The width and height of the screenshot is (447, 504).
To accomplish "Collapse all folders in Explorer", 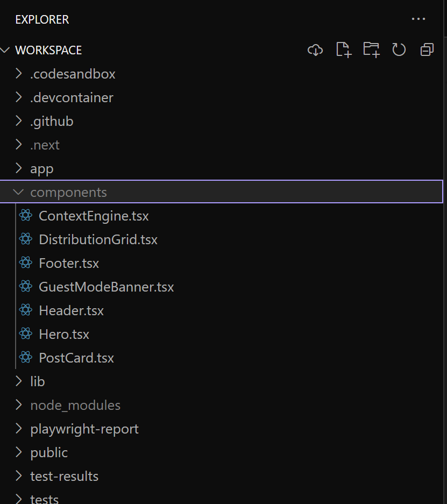I will [x=427, y=50].
